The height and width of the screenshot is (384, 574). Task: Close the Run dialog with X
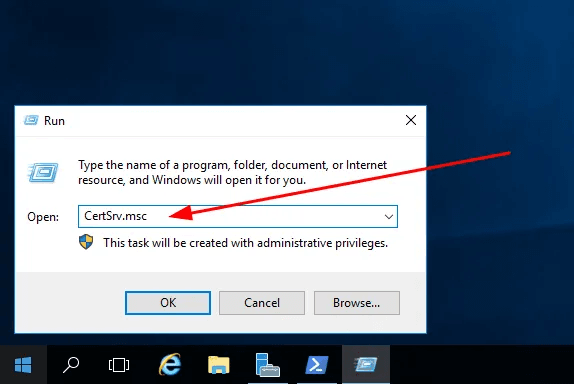411,120
